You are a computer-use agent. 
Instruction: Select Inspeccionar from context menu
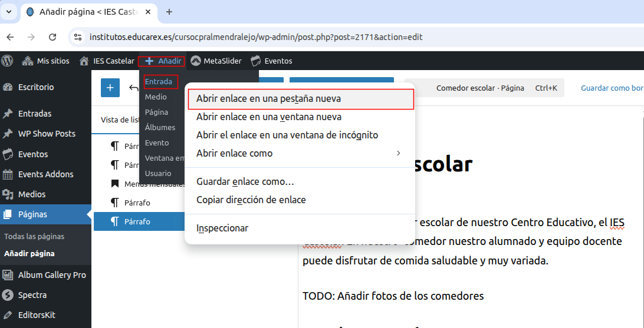(x=222, y=228)
